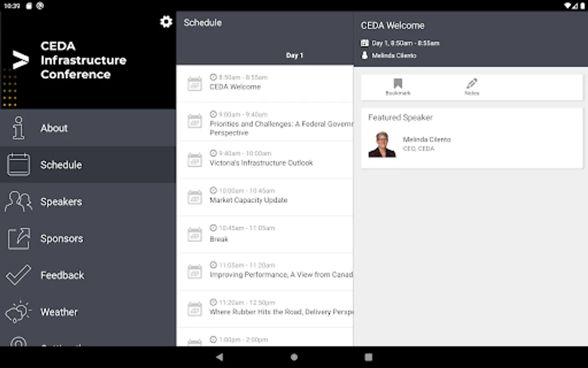Click the Sponsors external-link icon

19,238
